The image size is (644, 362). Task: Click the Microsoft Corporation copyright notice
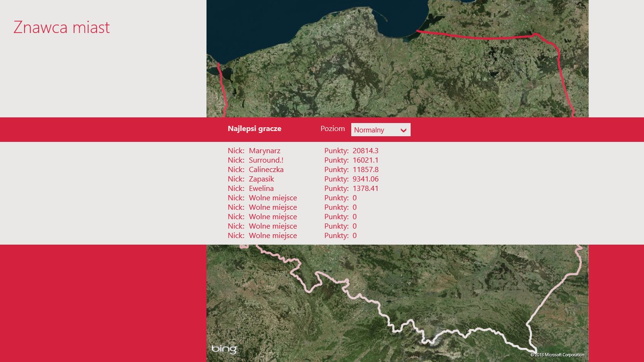(x=557, y=355)
